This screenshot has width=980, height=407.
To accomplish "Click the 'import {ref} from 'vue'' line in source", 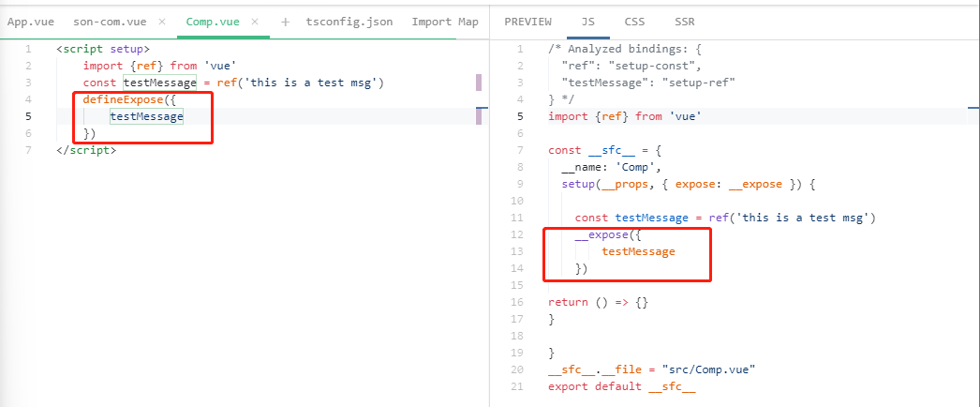I will [158, 66].
